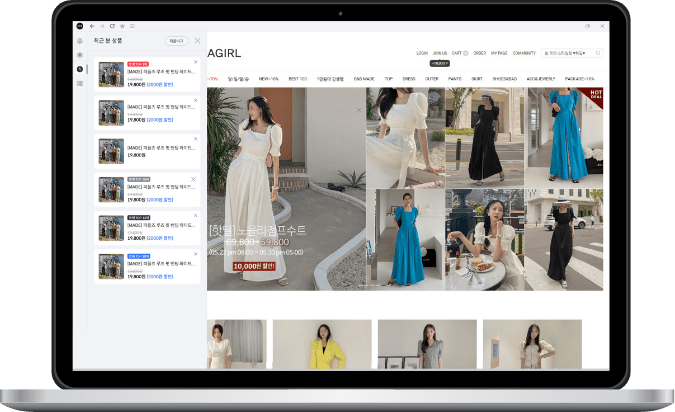
Task: Click the round black browser logo icon
Action: pyautogui.click(x=80, y=26)
